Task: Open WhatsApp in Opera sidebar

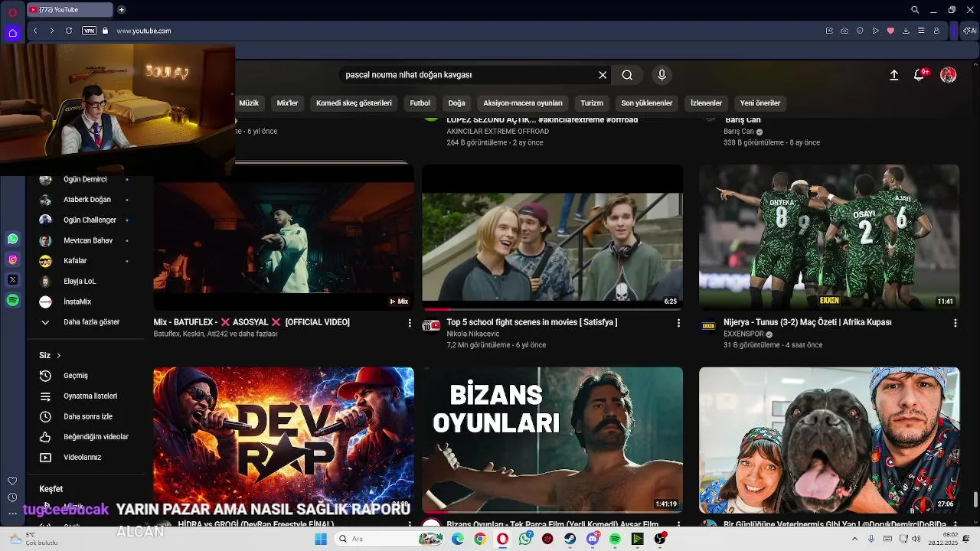Action: click(x=12, y=239)
